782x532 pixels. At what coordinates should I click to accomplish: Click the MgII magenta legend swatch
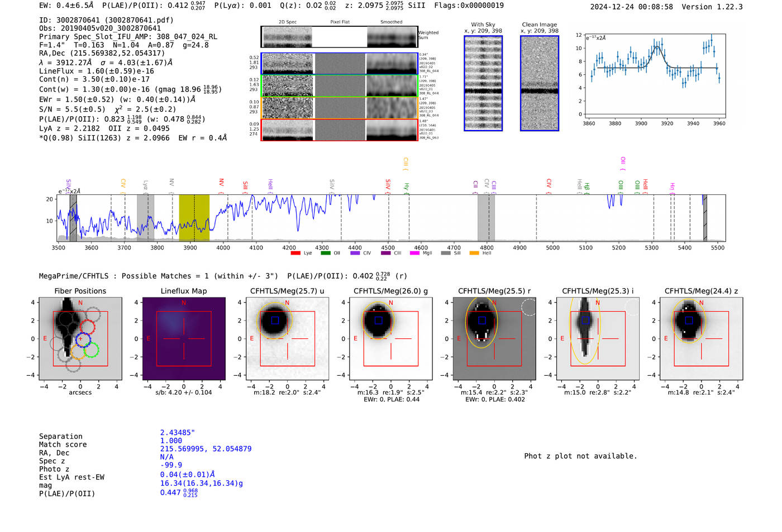[414, 253]
